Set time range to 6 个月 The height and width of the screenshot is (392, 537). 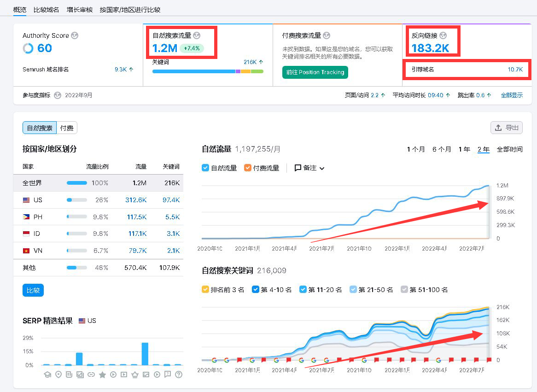(x=442, y=149)
